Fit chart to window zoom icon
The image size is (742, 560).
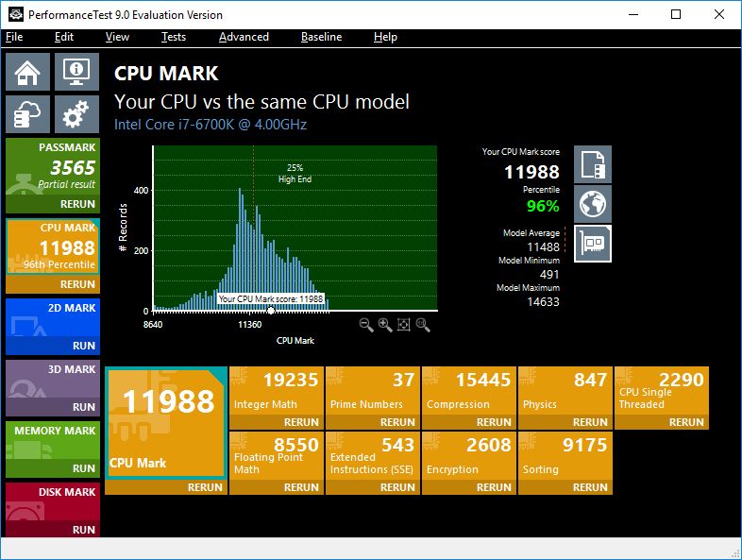coord(404,325)
